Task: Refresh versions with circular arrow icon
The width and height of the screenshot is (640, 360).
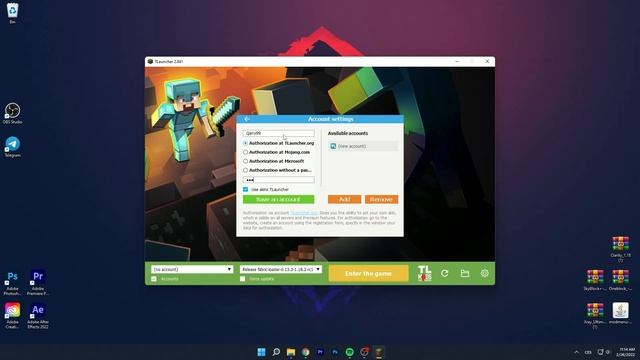Action: [x=444, y=273]
